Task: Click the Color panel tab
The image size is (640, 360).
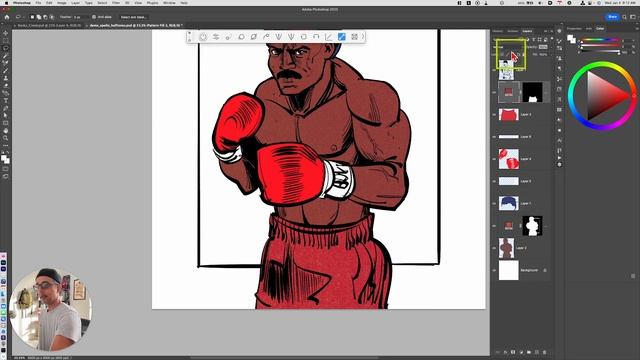Action: [x=600, y=29]
